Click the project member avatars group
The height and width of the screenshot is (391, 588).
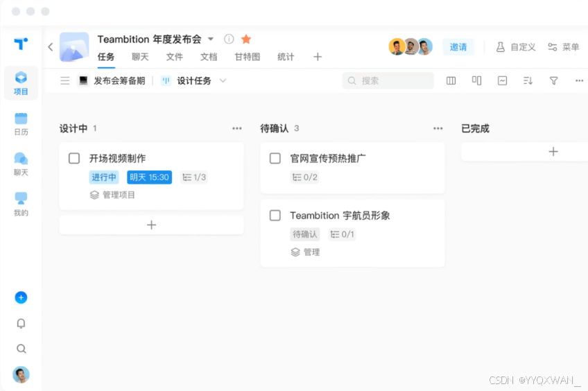pos(410,47)
